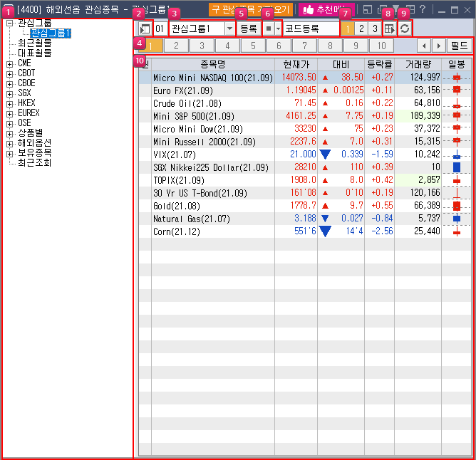Maximize the window from the title bar
Viewport: 476px width, 460px height.
(x=455, y=10)
